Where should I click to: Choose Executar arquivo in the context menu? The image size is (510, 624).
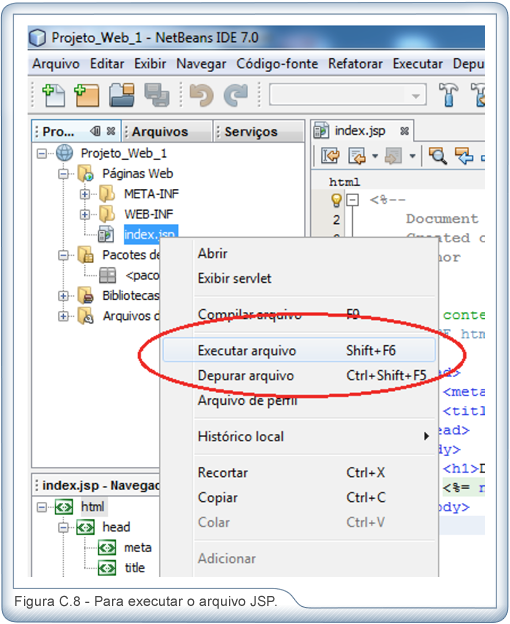coord(299,351)
